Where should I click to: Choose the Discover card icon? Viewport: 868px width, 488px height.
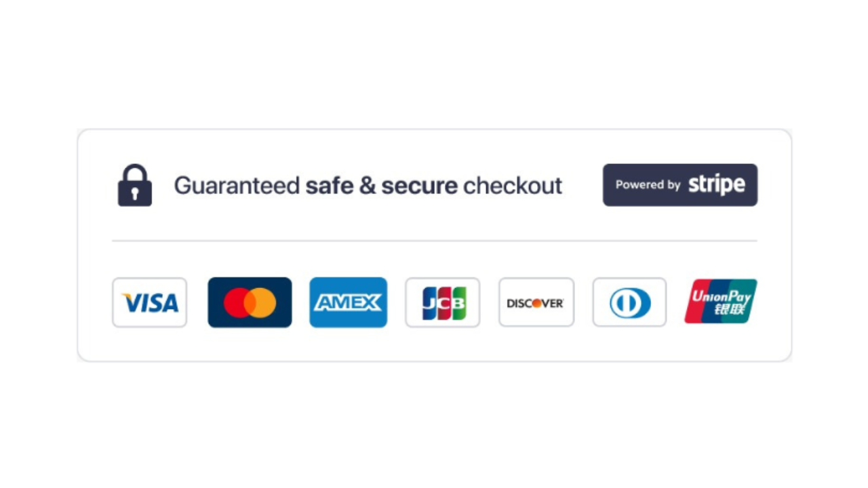(536, 302)
